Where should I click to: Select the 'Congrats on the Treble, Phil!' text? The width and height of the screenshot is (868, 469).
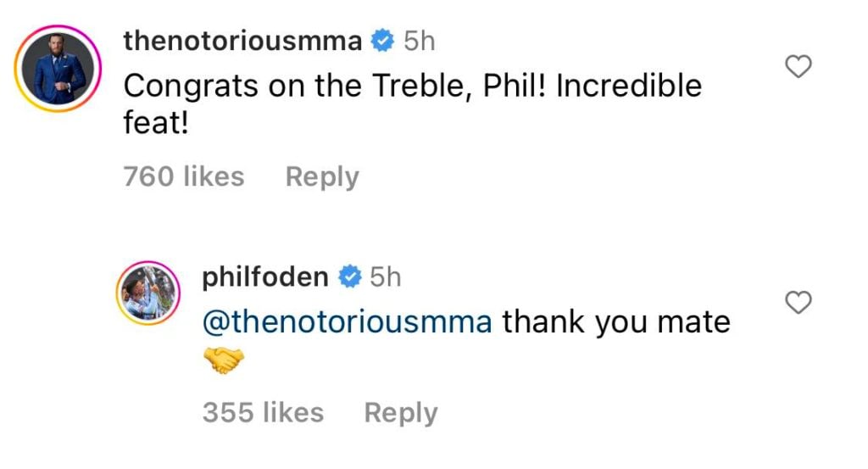(x=335, y=87)
